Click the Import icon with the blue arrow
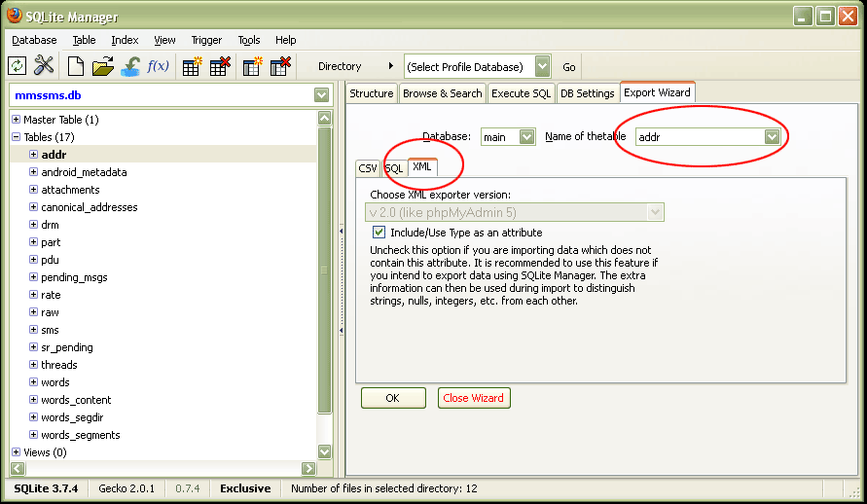This screenshot has height=504, width=867. click(130, 66)
